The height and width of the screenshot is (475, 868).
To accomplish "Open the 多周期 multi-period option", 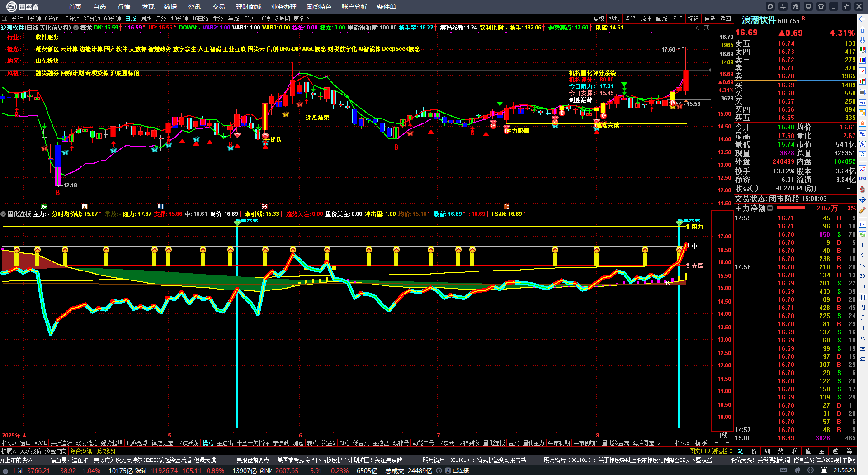I will click(282, 19).
